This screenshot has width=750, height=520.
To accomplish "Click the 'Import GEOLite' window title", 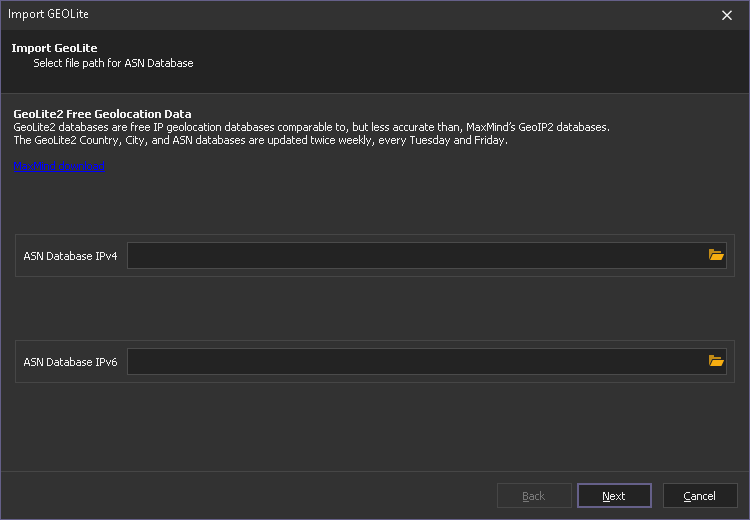I will (x=48, y=14).
